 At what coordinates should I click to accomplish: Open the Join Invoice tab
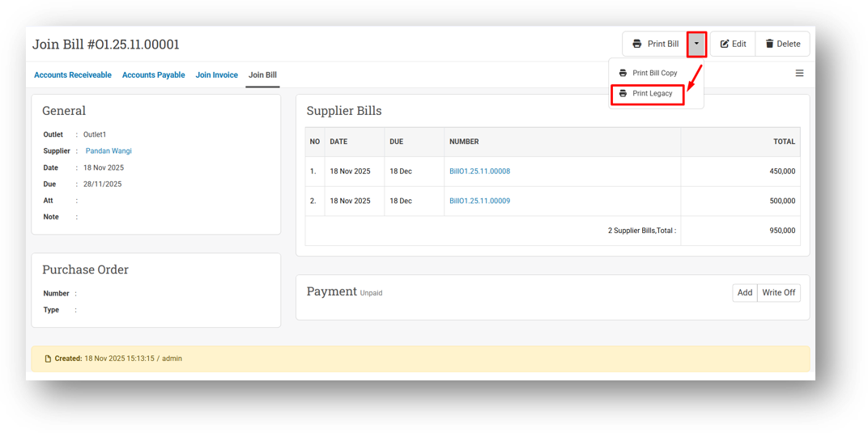click(216, 75)
